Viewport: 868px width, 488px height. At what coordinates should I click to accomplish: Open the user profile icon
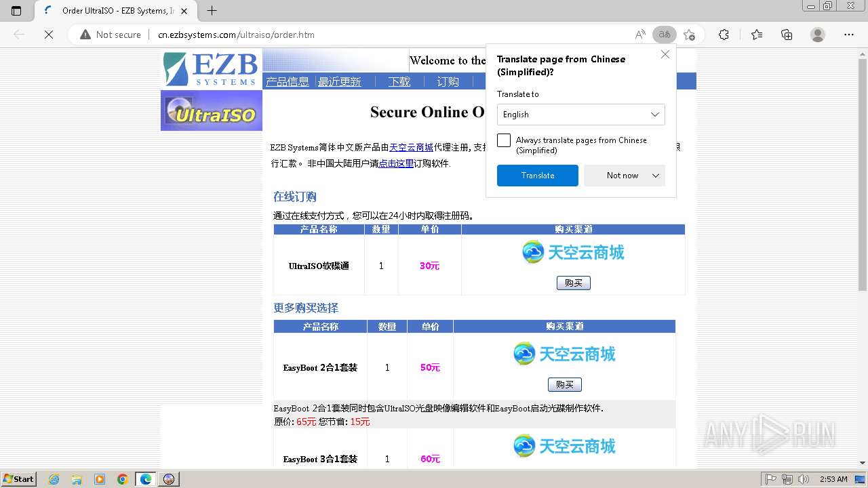818,35
